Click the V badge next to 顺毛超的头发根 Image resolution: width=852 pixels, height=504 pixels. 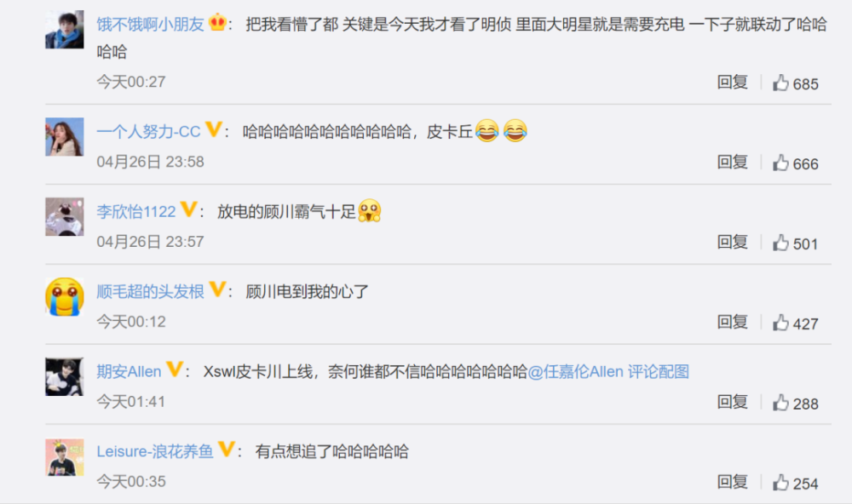point(217,289)
